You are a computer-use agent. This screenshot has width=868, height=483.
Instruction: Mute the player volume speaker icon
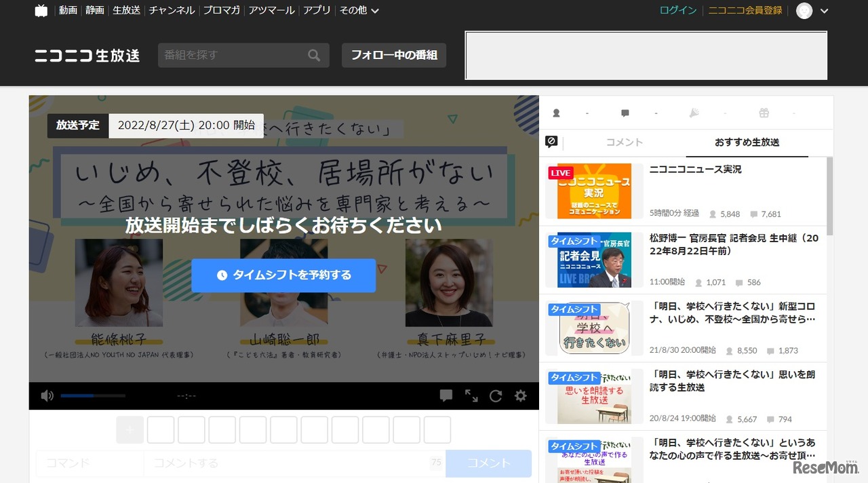(x=47, y=395)
